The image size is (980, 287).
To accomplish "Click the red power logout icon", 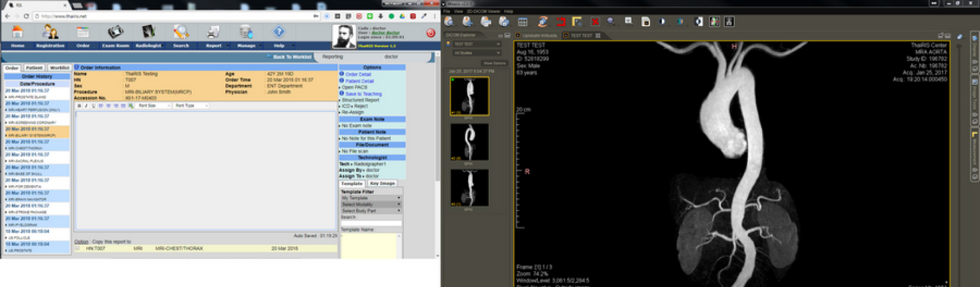I will coord(431,33).
